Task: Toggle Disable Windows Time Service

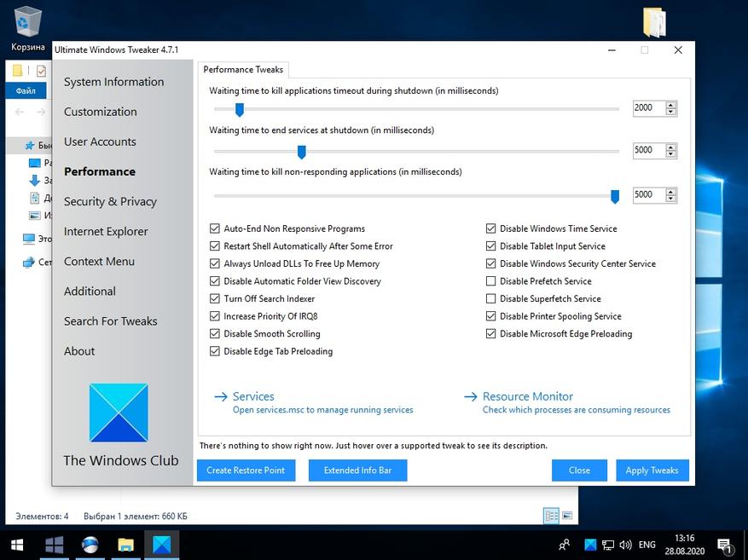Action: (x=490, y=228)
